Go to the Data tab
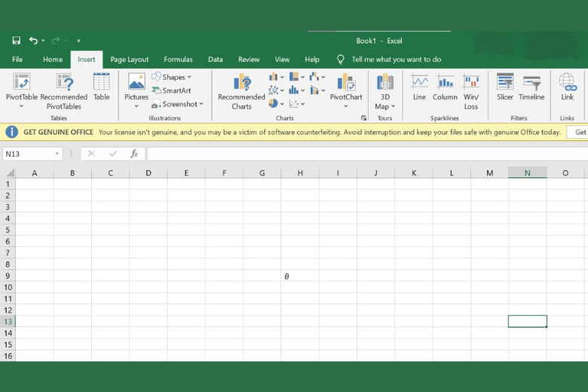588x392 pixels. point(216,60)
